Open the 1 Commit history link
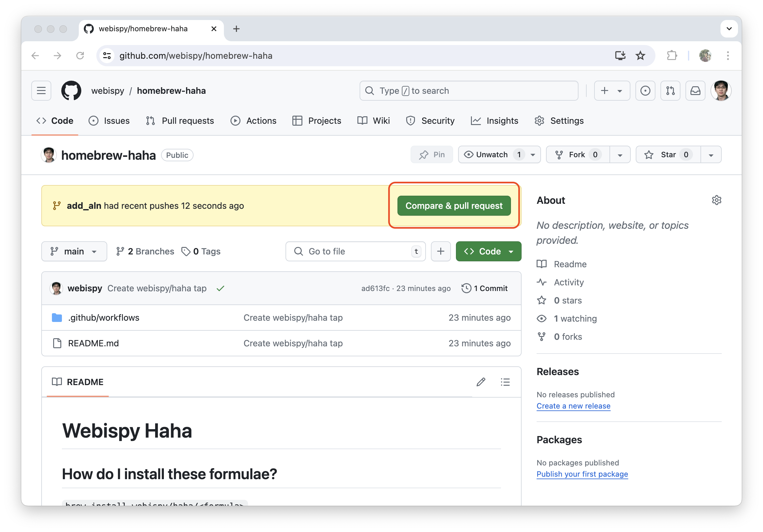Screen dimensions: 763x532 point(484,288)
